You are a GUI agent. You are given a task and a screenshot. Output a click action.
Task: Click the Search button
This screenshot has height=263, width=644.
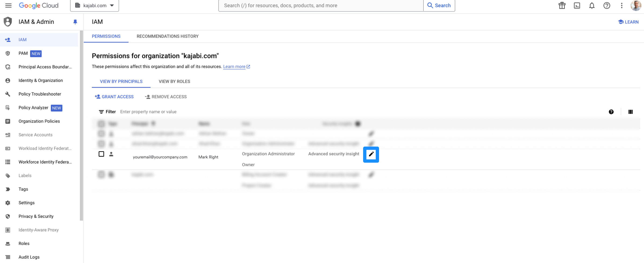[439, 6]
